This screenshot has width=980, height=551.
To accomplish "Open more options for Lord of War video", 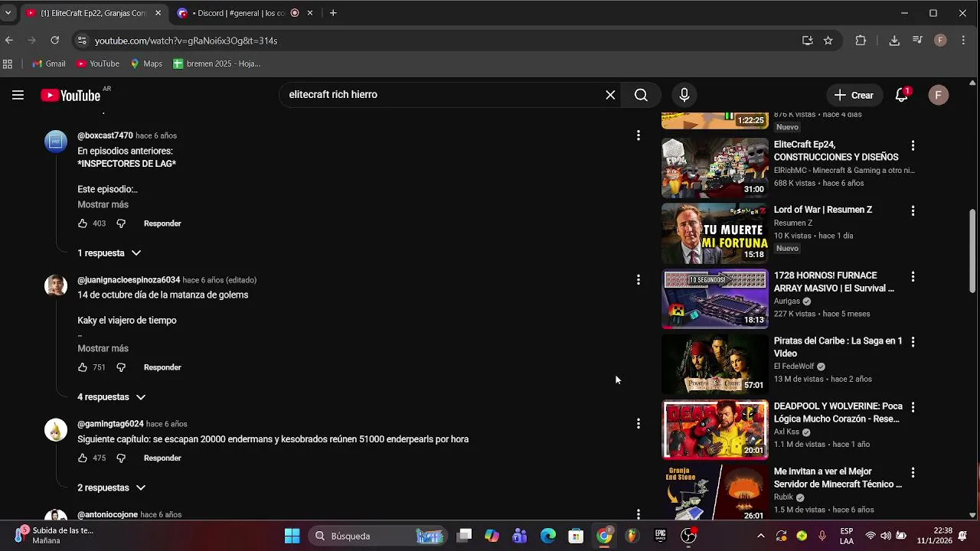I will [913, 210].
